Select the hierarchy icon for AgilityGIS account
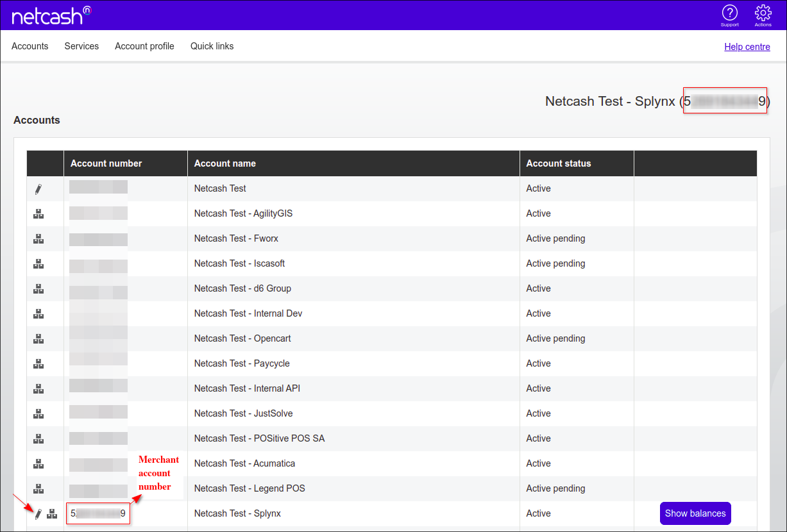 (x=38, y=214)
